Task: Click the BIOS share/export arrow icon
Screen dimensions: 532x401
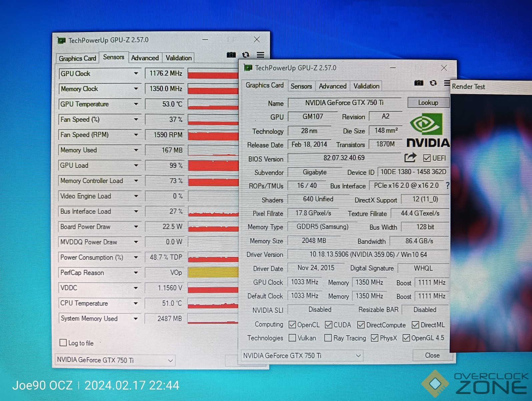Action: (x=411, y=157)
